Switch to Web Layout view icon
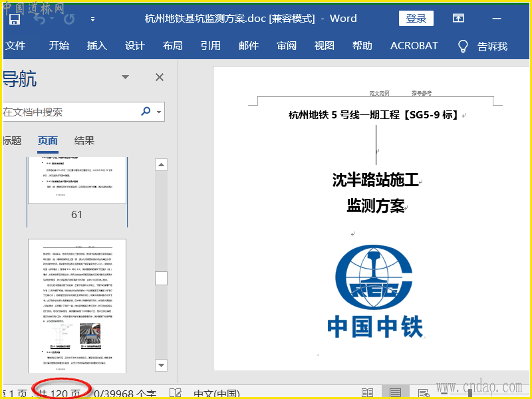Viewport: 532px width, 399px height. (424, 394)
